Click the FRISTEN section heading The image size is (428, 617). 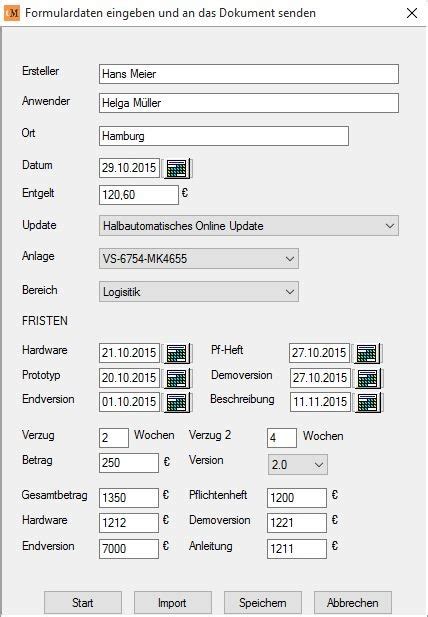coord(45,321)
